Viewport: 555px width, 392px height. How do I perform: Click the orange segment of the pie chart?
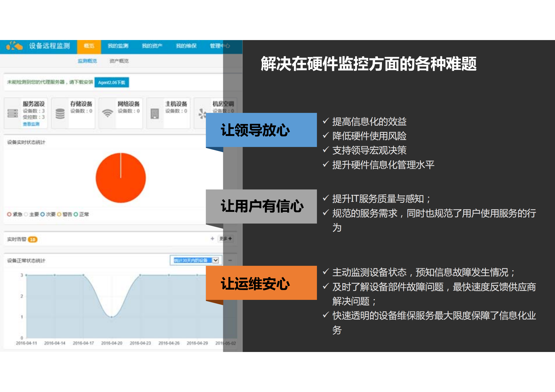121,178
